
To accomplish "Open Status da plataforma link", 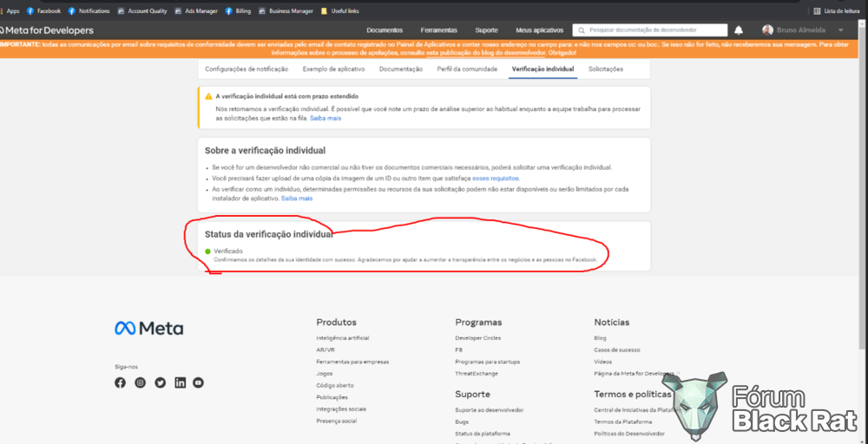I will (483, 434).
